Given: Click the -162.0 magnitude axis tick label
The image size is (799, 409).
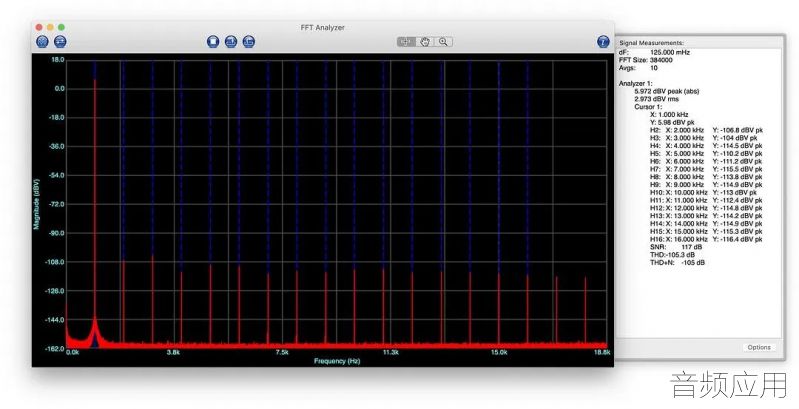Looking at the screenshot, I should [x=55, y=349].
